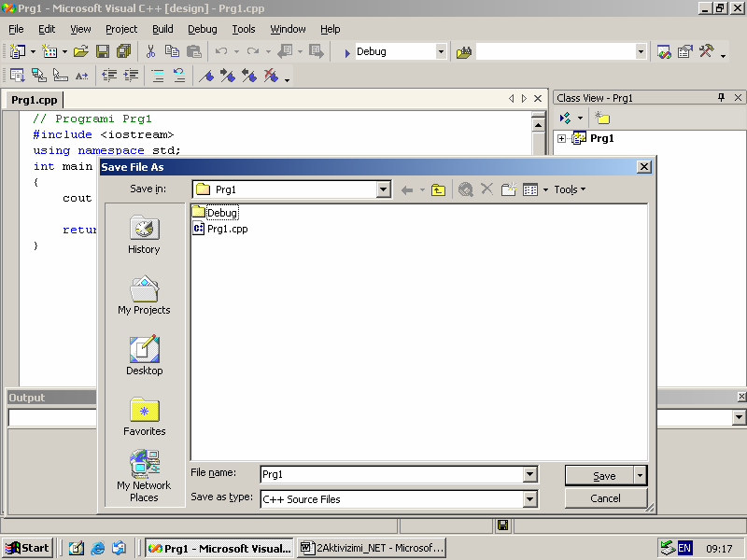The width and height of the screenshot is (747, 560).
Task: Jump to My Projects in the places bar
Action: (x=144, y=295)
